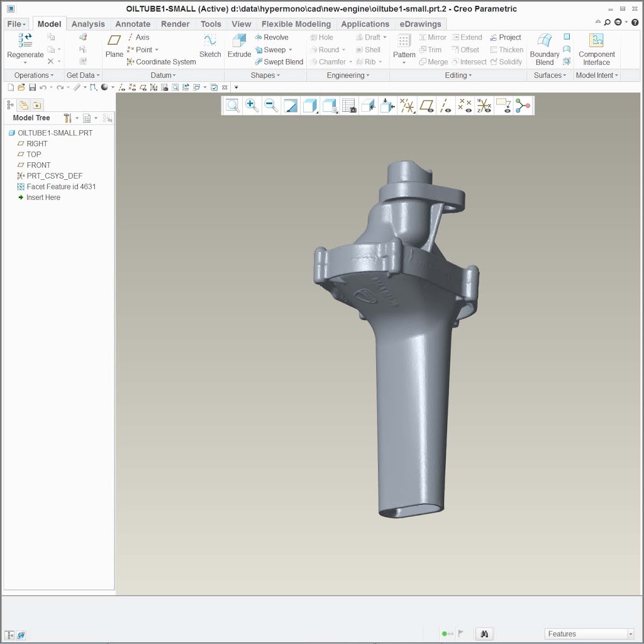Switch to the Analysis ribbon tab
Screen dimensions: 644x644
(x=88, y=24)
